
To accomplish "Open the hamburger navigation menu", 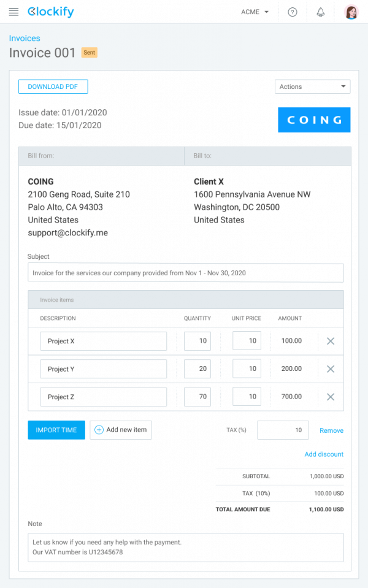I will pyautogui.click(x=13, y=12).
